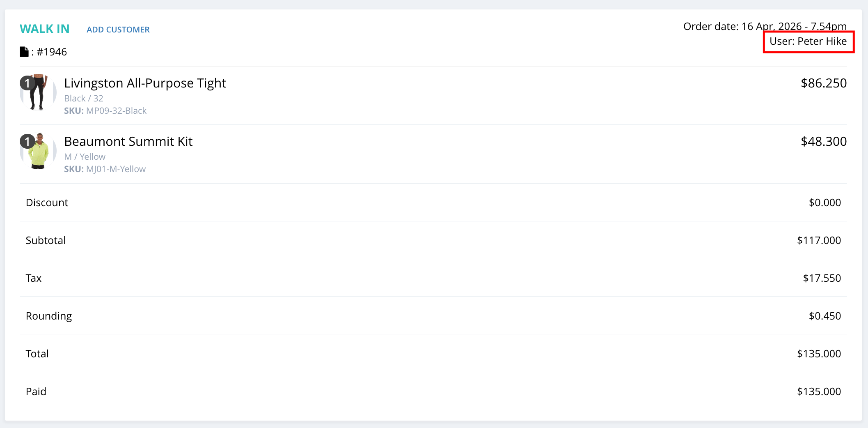Select the WALK IN customer label
The image size is (868, 428).
point(44,29)
